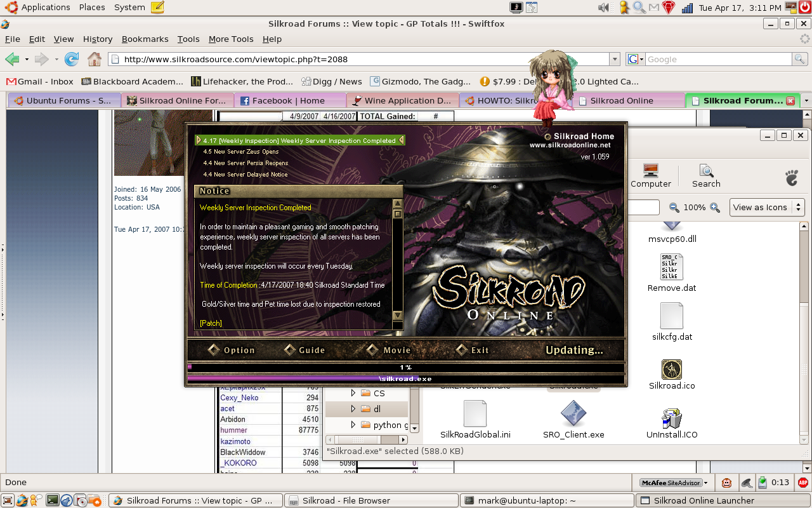812x508 pixels.
Task: Open the Bookmarks menu
Action: [145, 39]
